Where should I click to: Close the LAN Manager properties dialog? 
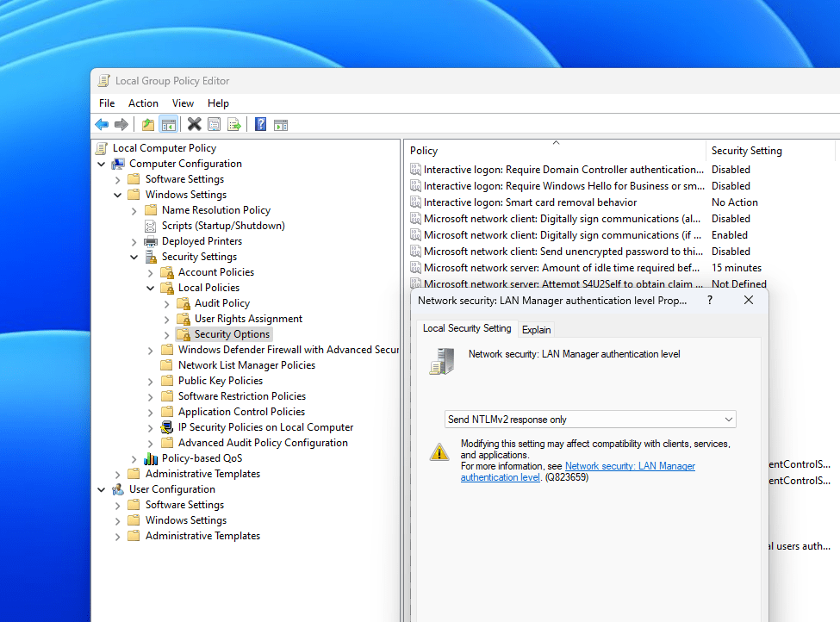pos(749,300)
